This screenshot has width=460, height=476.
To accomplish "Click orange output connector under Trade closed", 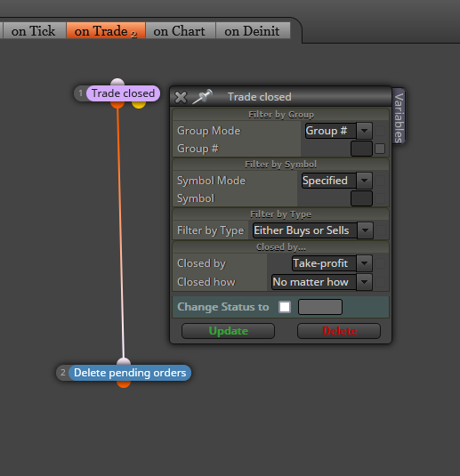I will tap(117, 105).
